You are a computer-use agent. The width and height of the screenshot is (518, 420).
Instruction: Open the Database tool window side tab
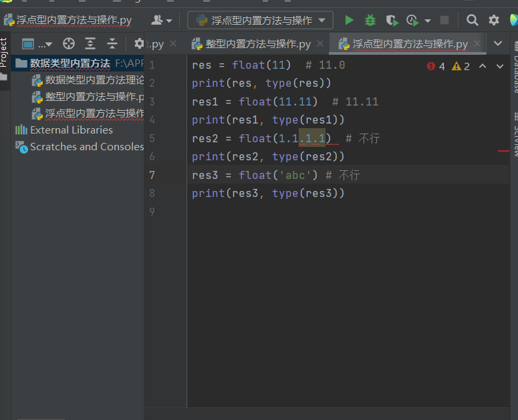(515, 67)
